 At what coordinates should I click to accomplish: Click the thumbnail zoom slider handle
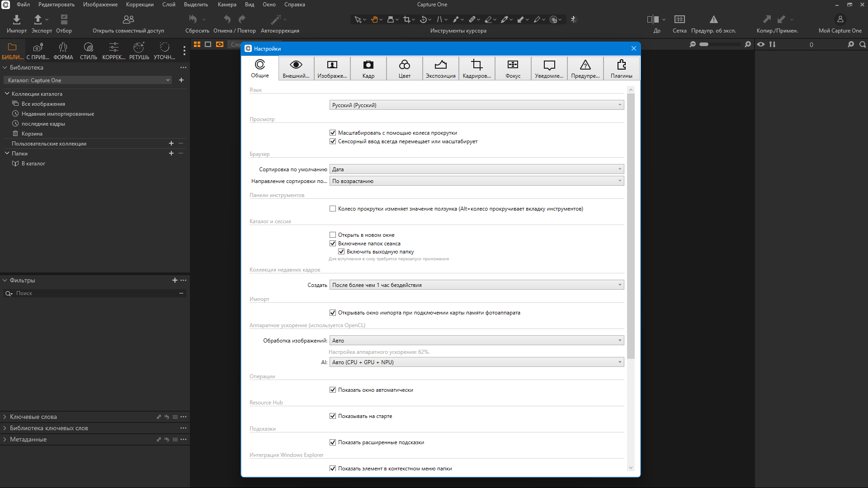pyautogui.click(x=704, y=44)
